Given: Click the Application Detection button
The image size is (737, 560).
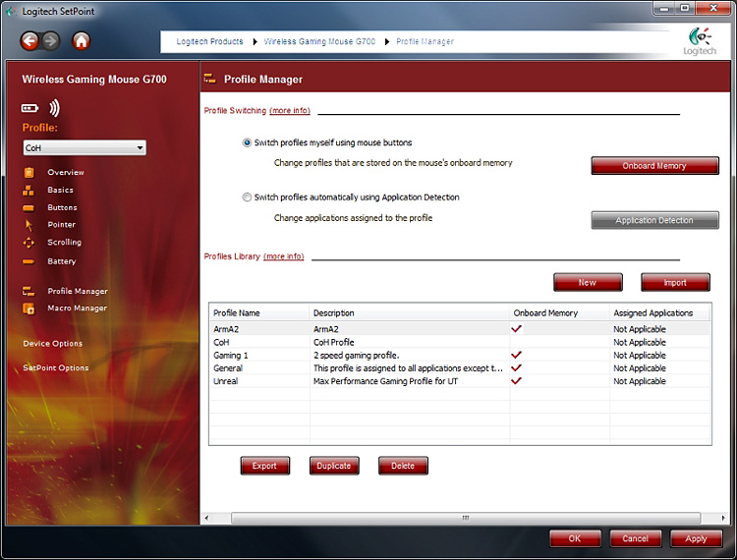Looking at the screenshot, I should click(x=654, y=220).
